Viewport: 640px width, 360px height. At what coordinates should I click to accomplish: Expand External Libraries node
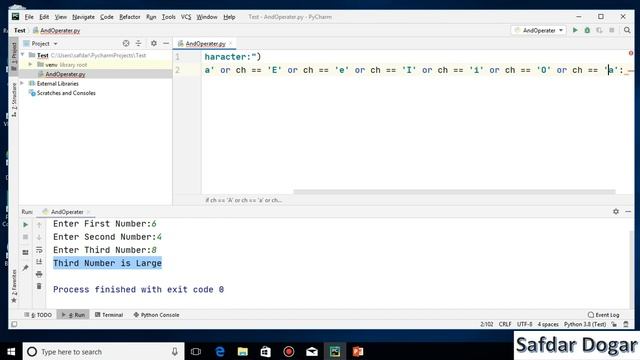pos(22,83)
